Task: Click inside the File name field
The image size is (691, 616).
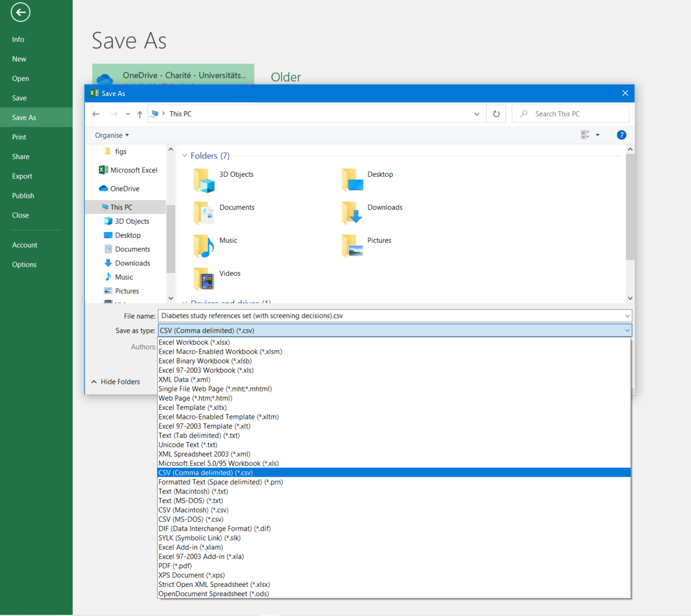Action: [x=349, y=315]
